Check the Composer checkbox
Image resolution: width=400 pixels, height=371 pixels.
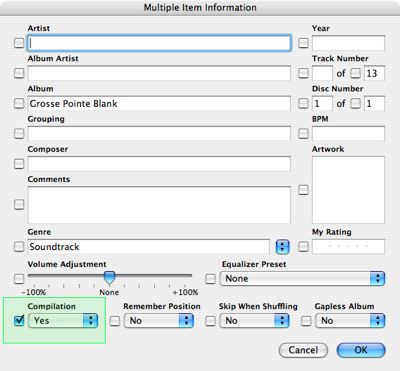click(19, 164)
